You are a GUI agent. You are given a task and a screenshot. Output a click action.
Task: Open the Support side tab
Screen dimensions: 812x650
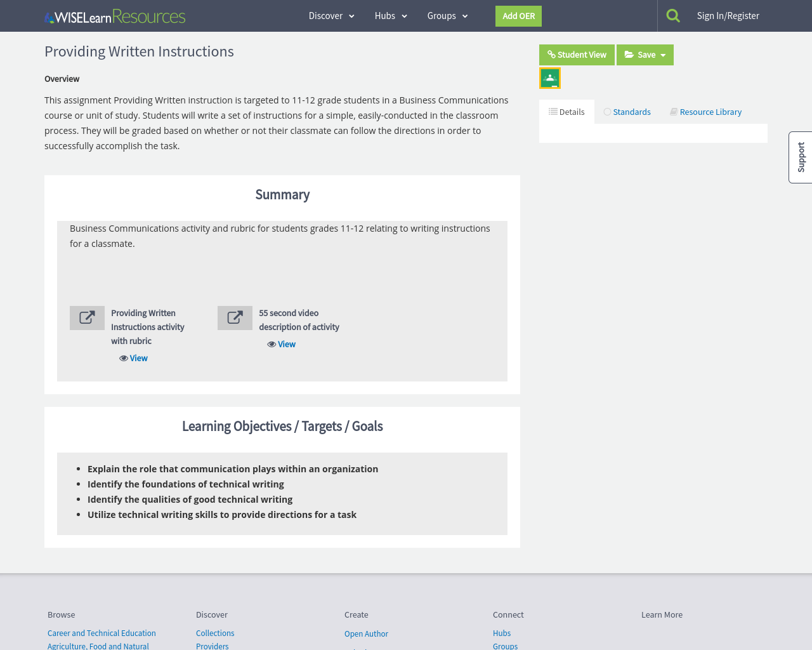[801, 157]
